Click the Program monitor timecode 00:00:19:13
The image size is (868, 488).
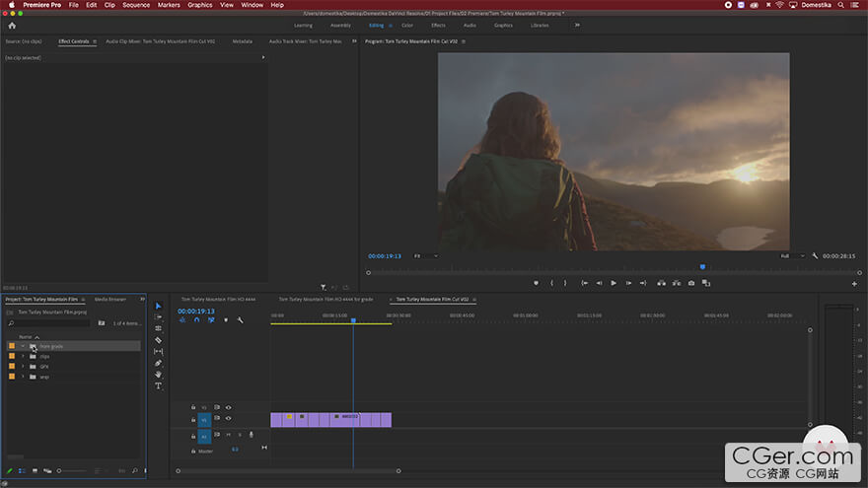click(x=385, y=255)
